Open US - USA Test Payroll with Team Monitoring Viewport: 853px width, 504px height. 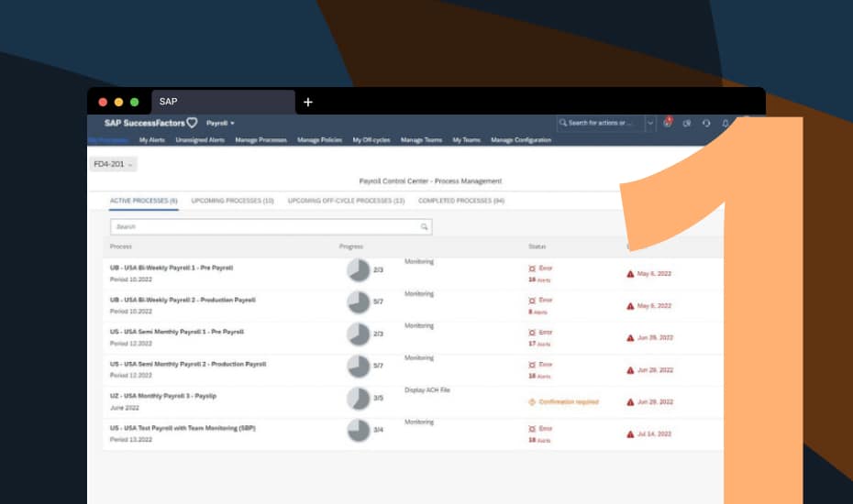click(183, 428)
